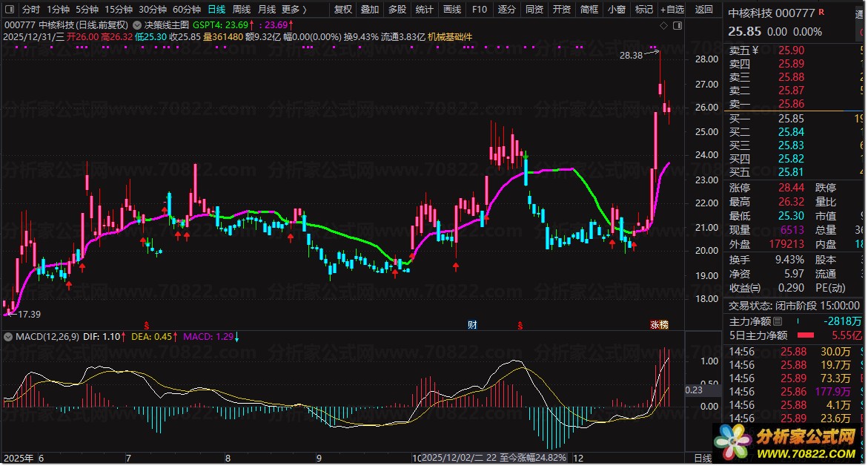Screen dimensions: 868x466
Task: Toggle 叠加 overlay mode
Action: coord(369,10)
